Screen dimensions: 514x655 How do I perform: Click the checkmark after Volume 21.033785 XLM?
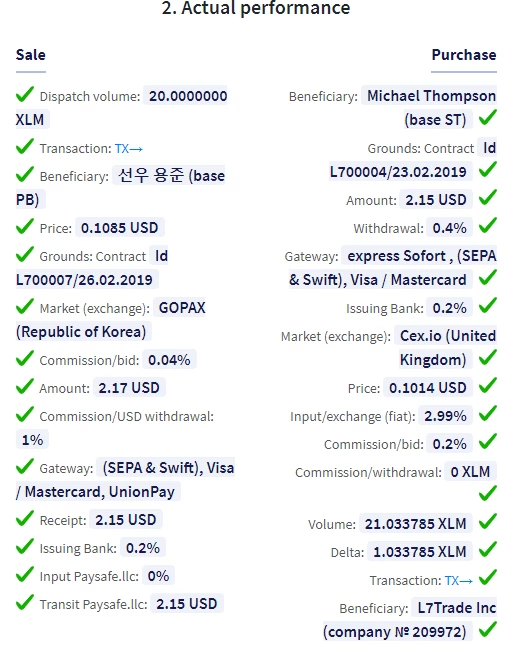(x=488, y=521)
